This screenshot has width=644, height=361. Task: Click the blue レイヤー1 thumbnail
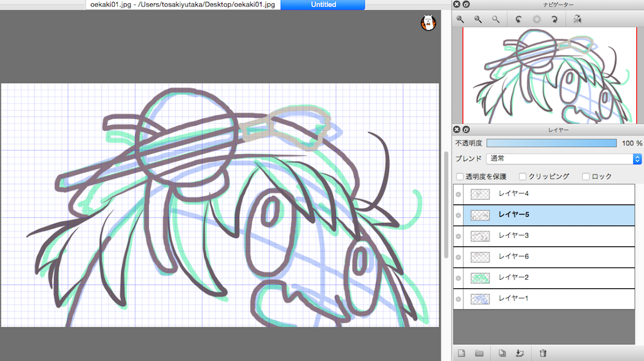[480, 299]
